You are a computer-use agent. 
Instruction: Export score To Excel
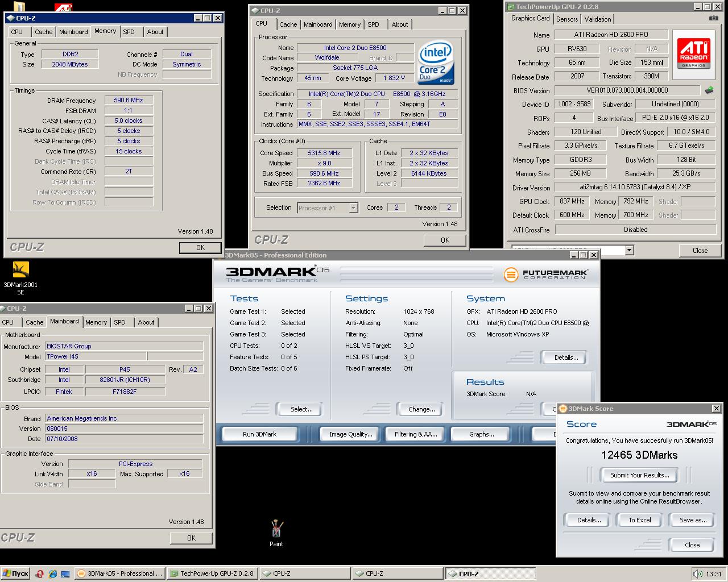[640, 520]
